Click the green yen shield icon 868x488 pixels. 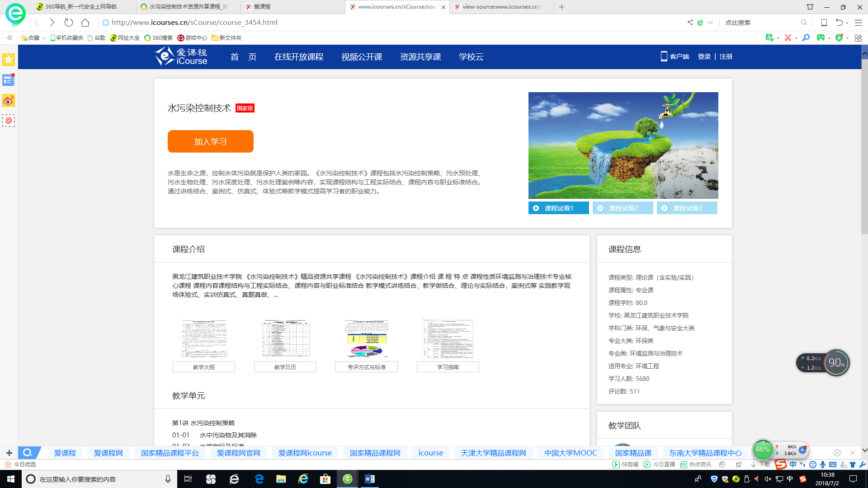[x=839, y=38]
